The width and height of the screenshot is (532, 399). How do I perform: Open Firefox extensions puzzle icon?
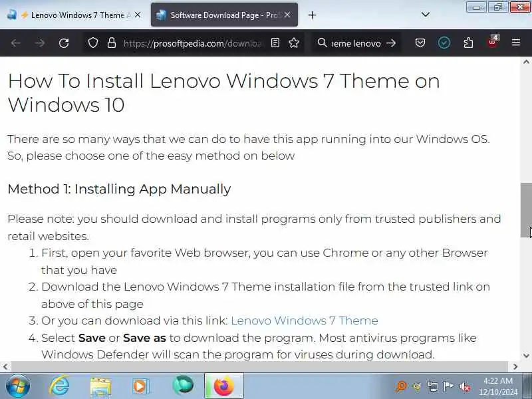[x=468, y=43]
